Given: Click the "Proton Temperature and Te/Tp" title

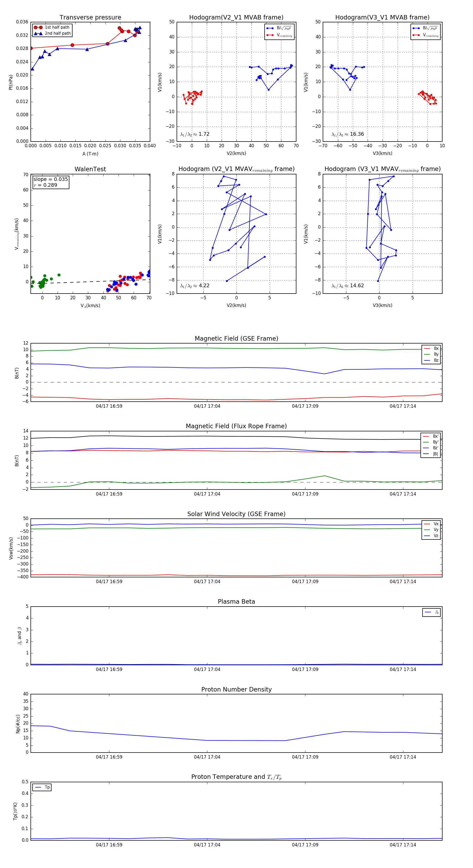Looking at the screenshot, I should [x=236, y=777].
